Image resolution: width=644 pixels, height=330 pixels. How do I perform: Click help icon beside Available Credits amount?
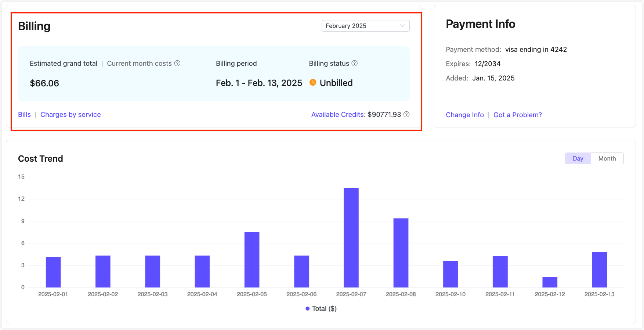click(x=406, y=114)
